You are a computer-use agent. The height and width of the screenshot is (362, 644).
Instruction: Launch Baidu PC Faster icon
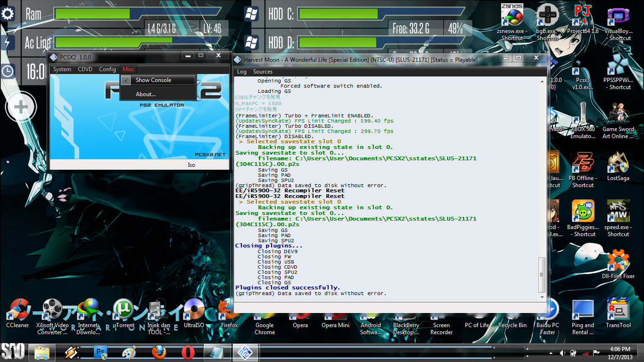(547, 317)
